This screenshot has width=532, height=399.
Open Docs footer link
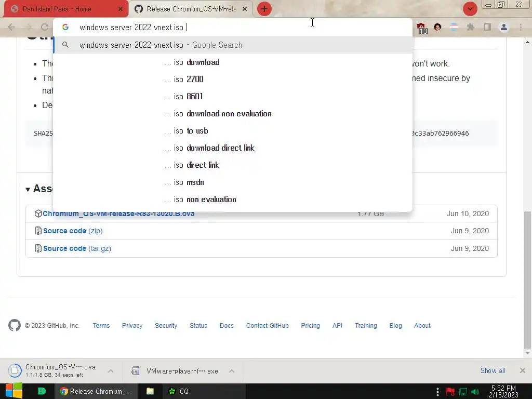(227, 325)
